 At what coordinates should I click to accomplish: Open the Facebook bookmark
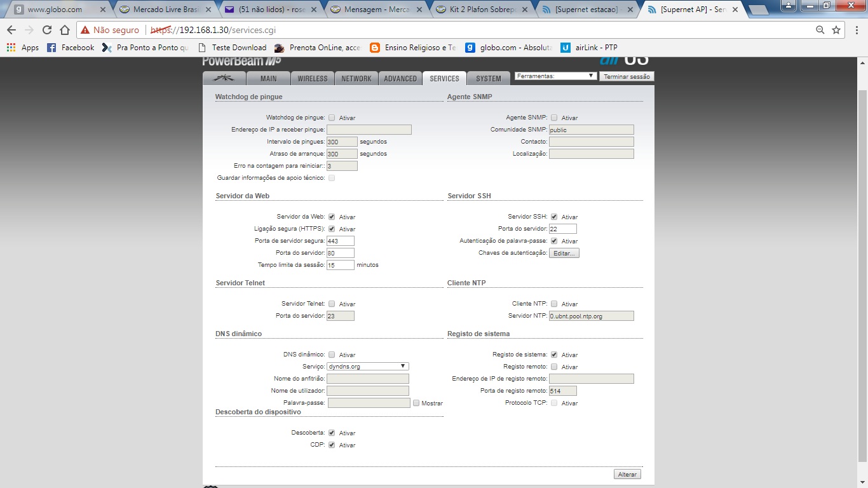coord(71,48)
